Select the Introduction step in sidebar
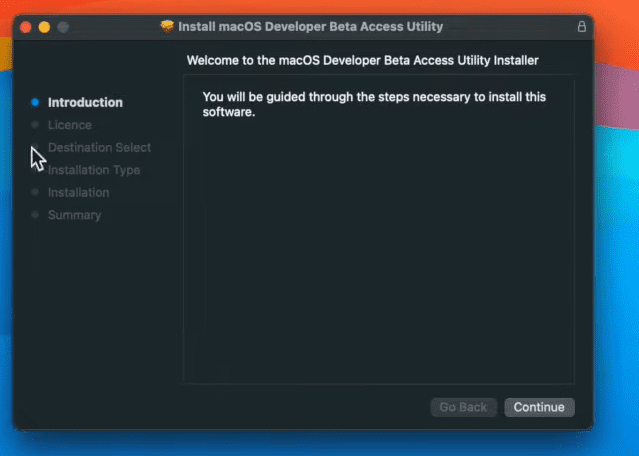Image resolution: width=639 pixels, height=456 pixels. [x=85, y=102]
